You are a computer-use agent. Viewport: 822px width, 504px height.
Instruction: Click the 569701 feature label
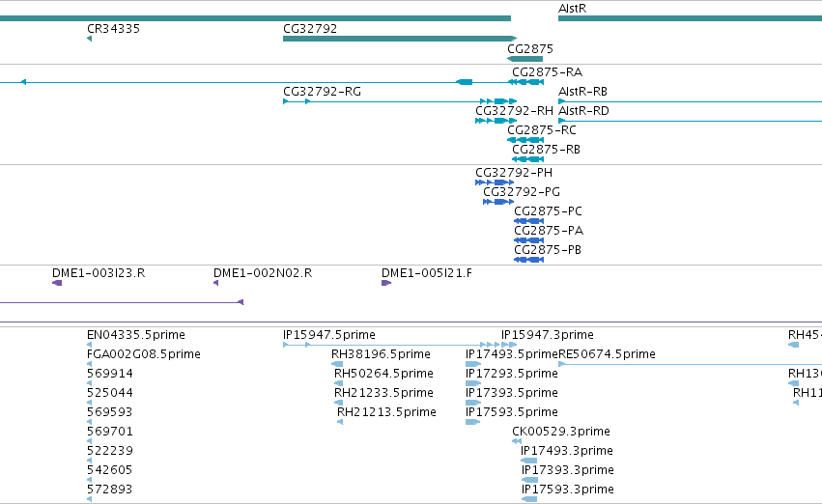click(110, 432)
